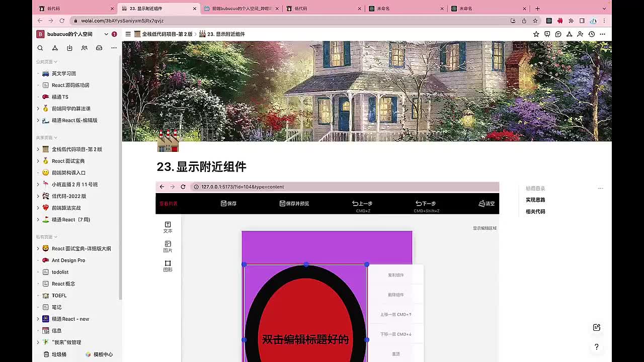This screenshot has height=362, width=644.
Task: Expand the React 面试宝典 chevron
Action: (x=38, y=161)
